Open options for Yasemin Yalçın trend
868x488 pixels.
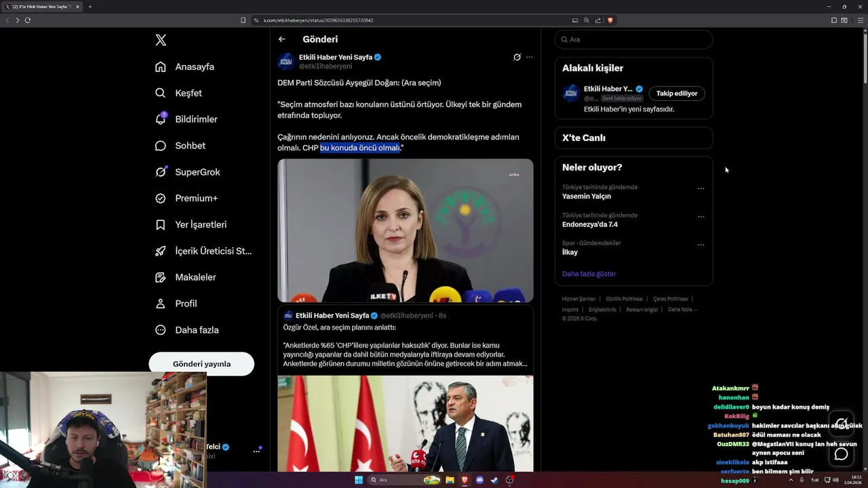point(701,189)
